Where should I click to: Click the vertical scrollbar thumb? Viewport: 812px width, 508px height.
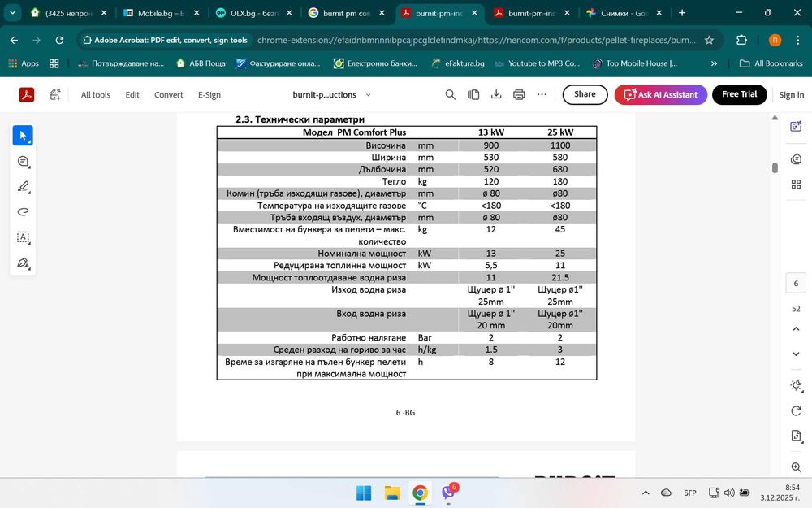click(x=775, y=167)
